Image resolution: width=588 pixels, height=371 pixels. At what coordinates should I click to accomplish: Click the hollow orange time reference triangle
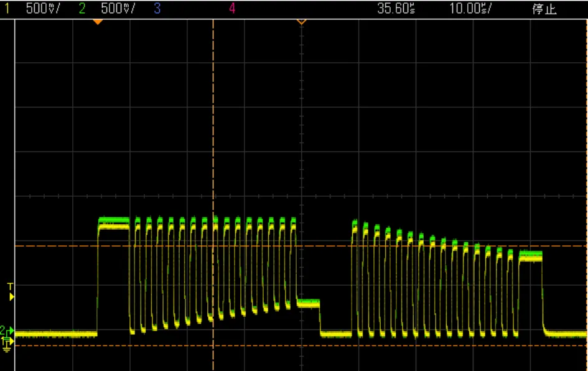pyautogui.click(x=301, y=22)
